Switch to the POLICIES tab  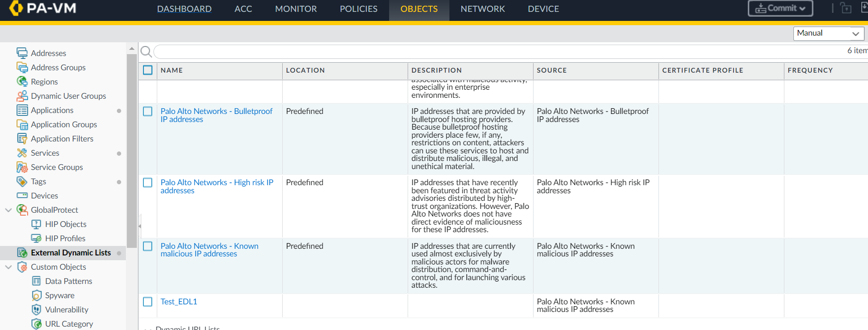tap(359, 9)
